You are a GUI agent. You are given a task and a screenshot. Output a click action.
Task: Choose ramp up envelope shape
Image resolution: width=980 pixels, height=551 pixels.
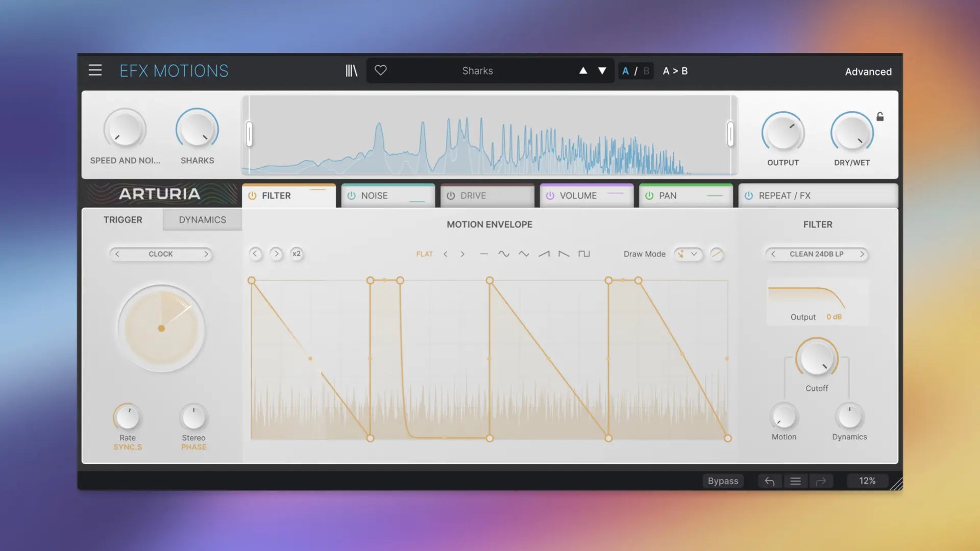click(x=544, y=254)
